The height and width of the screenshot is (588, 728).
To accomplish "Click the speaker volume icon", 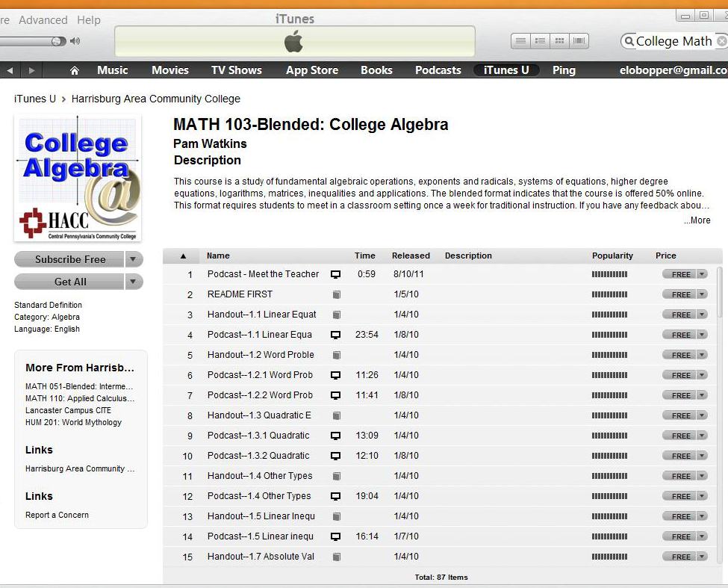I will (75, 41).
